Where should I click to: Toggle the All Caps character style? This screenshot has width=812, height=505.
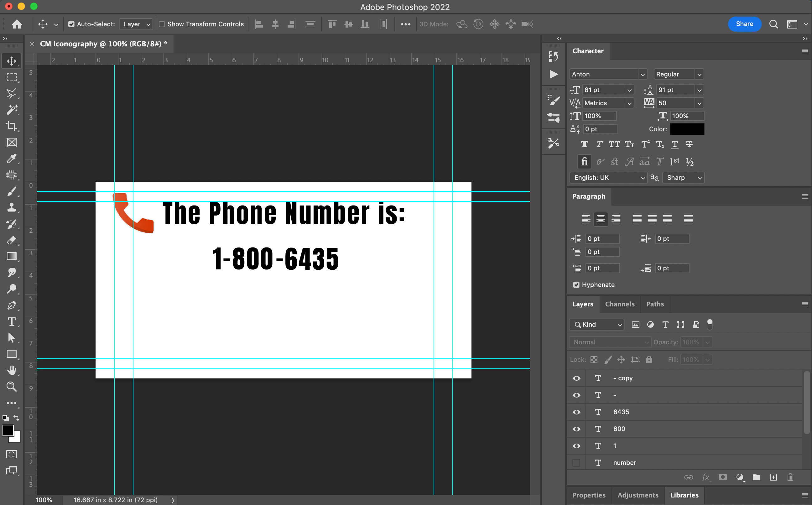pyautogui.click(x=614, y=144)
